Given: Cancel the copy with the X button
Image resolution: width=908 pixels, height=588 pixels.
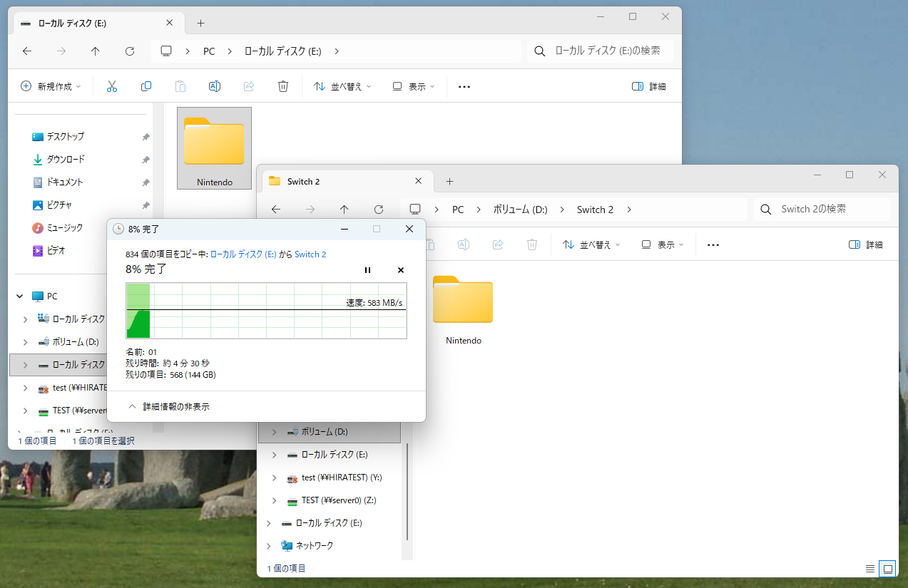Looking at the screenshot, I should [x=401, y=270].
